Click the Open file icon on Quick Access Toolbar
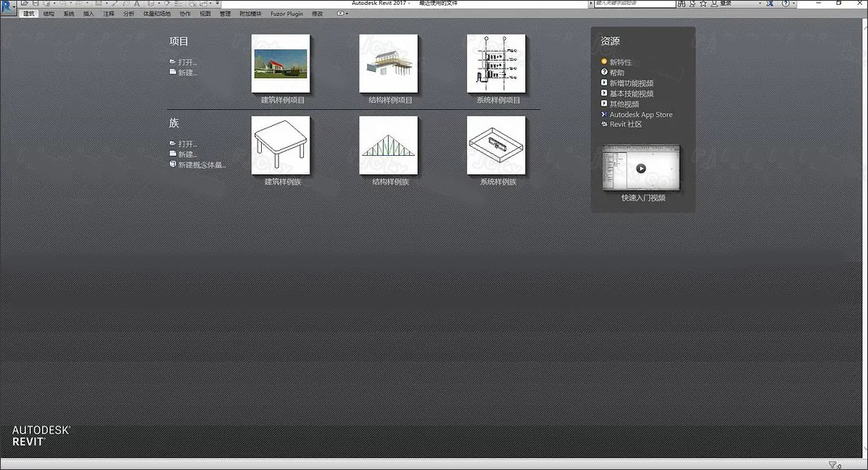 [x=25, y=3]
